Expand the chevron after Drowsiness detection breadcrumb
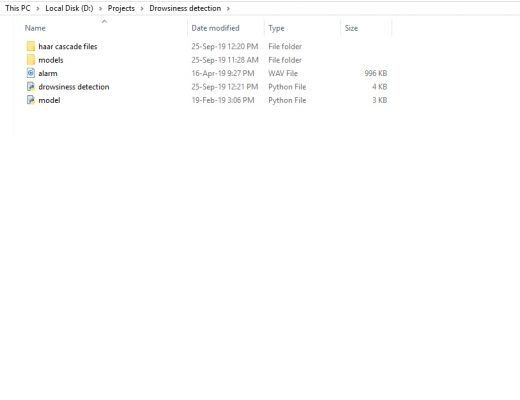This screenshot has width=520, height=400. 228,8
